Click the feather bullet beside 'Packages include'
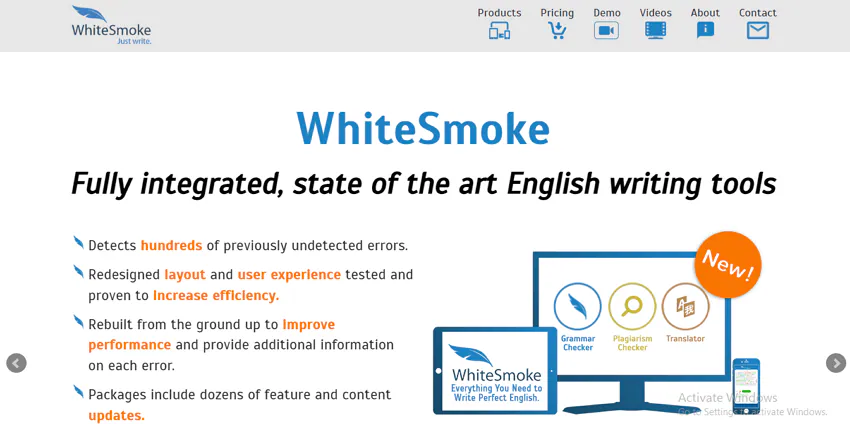Screen dimensions: 850x424 coord(79,391)
